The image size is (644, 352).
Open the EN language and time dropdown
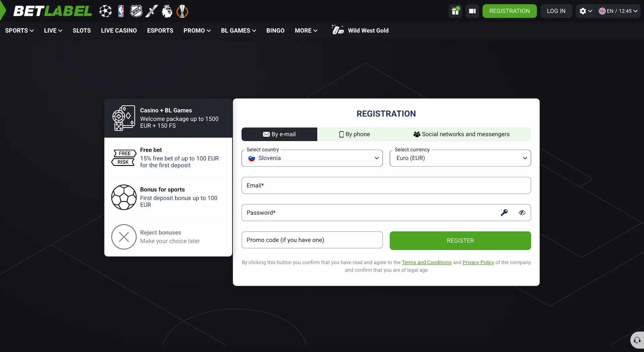point(618,11)
